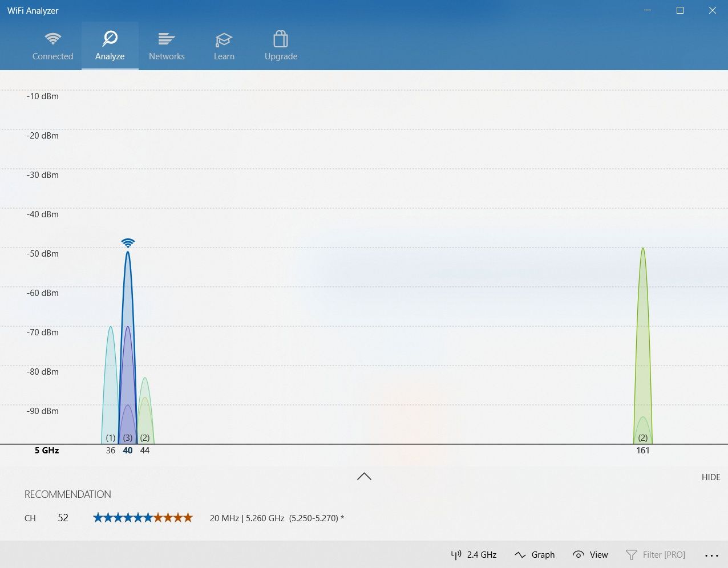Expand the (1) network group on channel 36
The height and width of the screenshot is (568, 728).
tap(110, 438)
